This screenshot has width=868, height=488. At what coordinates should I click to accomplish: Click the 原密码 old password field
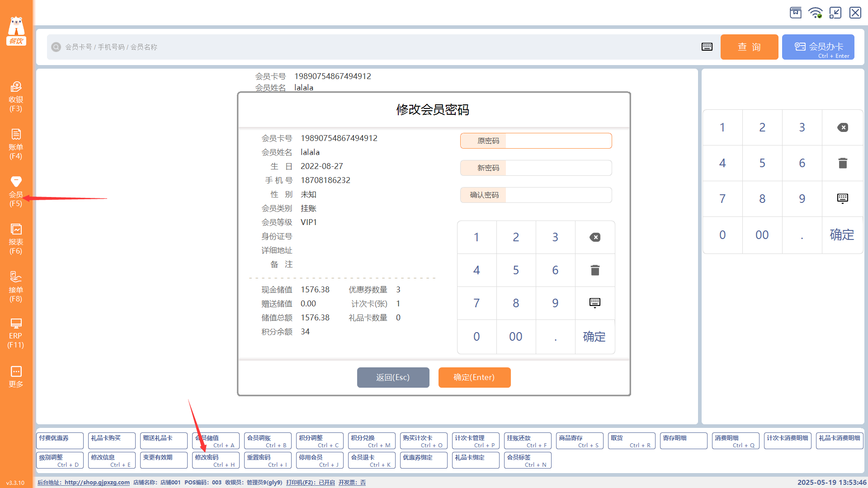click(558, 141)
